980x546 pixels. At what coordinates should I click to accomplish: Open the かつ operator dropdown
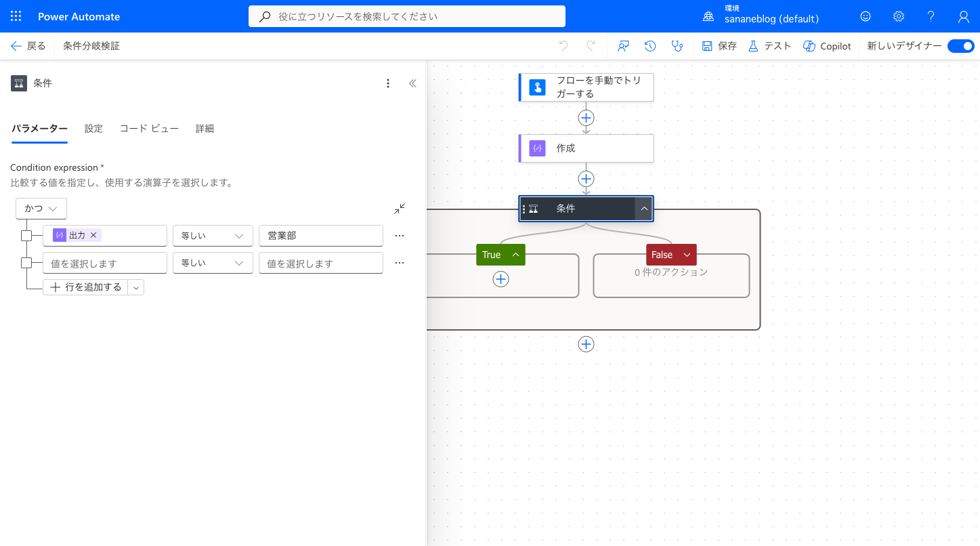41,209
